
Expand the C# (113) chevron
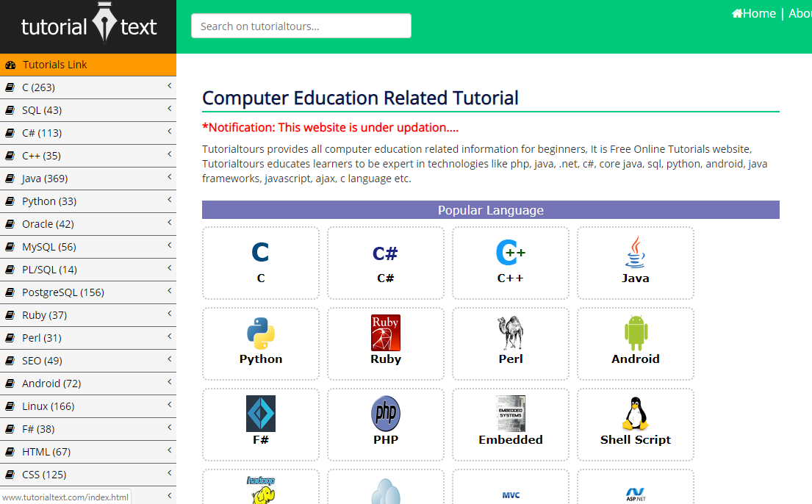click(169, 132)
